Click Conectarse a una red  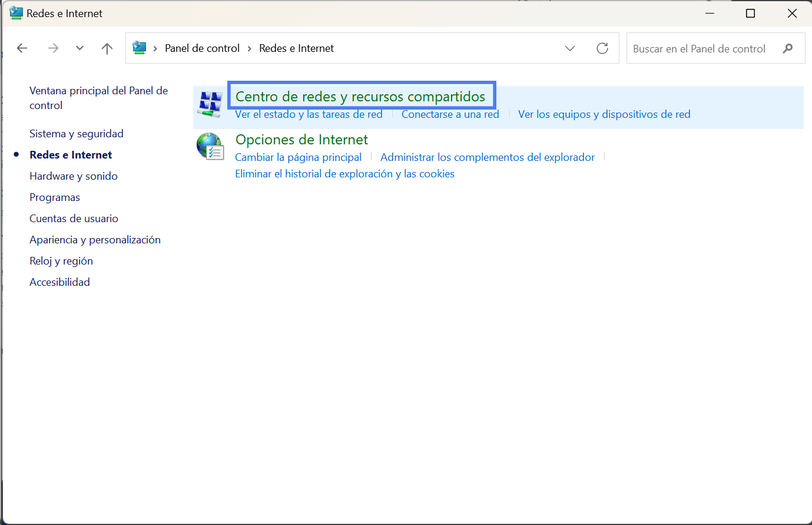(x=450, y=114)
